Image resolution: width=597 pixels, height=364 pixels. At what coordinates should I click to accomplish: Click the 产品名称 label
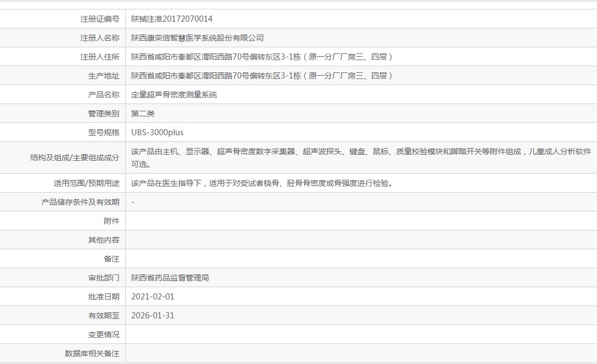coord(104,95)
